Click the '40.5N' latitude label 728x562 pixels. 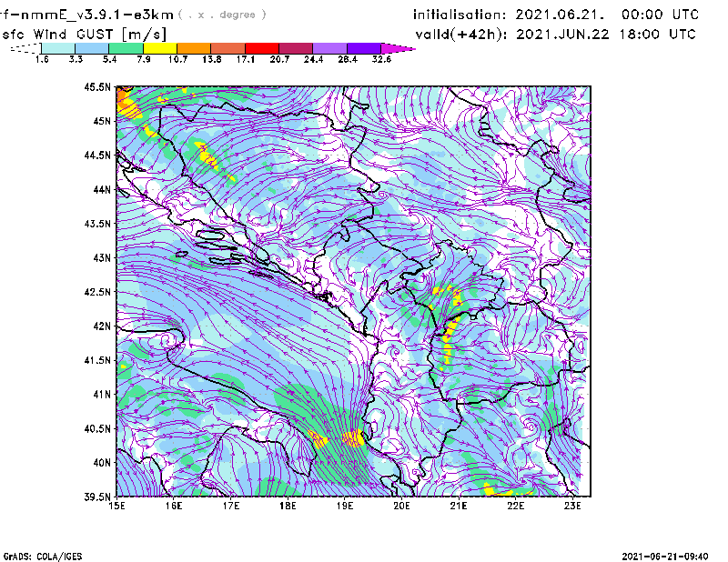(97, 428)
